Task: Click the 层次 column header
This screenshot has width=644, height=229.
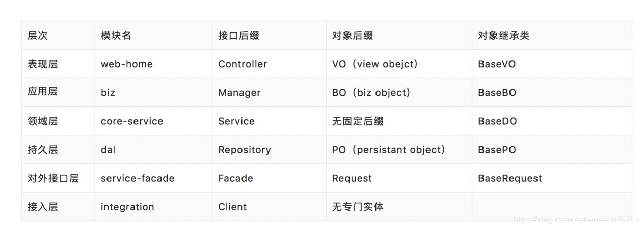Action: (x=58, y=36)
